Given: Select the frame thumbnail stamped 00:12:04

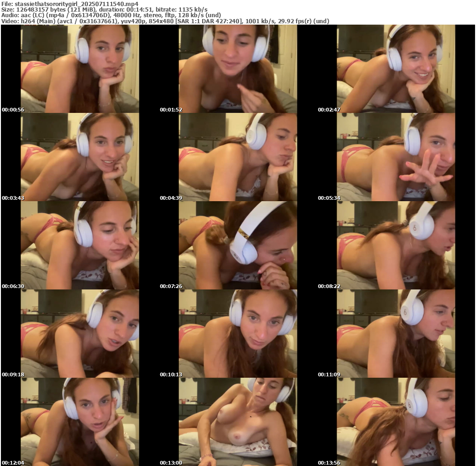Looking at the screenshot, I should tap(80, 422).
